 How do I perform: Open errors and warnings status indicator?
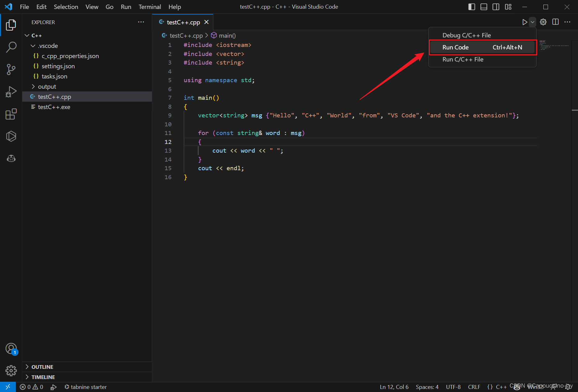pyautogui.click(x=32, y=387)
